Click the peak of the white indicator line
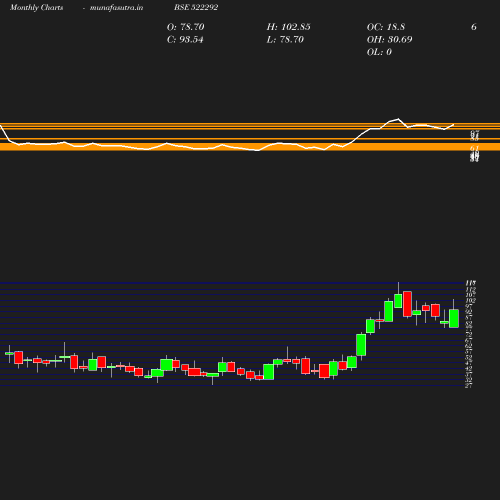The height and width of the screenshot is (500, 500). point(398,119)
